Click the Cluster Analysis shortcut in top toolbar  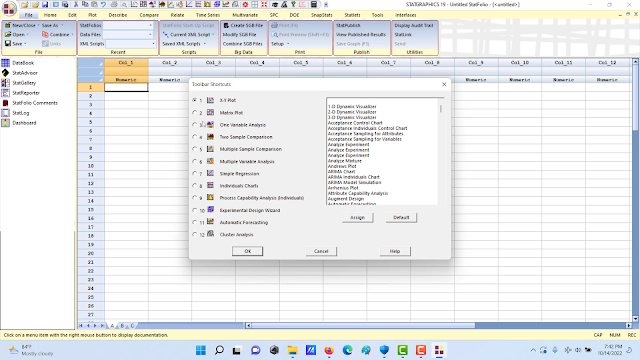pyautogui.click(x=236, y=4)
